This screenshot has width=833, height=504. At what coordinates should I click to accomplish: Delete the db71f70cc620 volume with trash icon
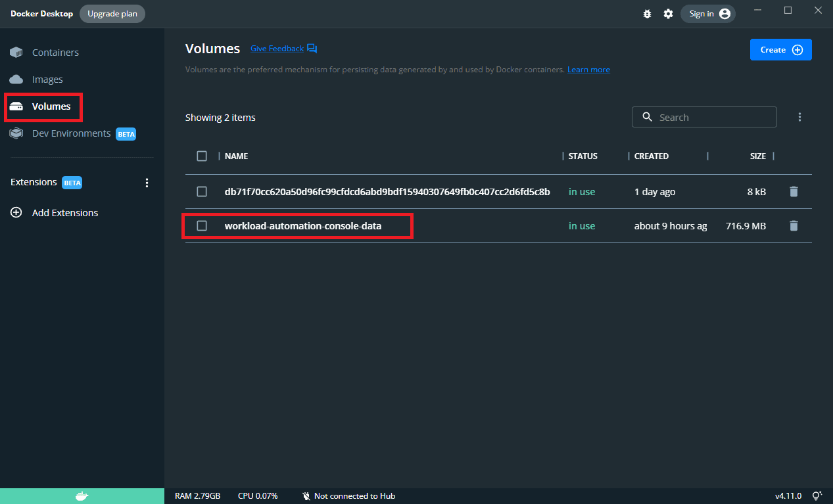pyautogui.click(x=794, y=192)
